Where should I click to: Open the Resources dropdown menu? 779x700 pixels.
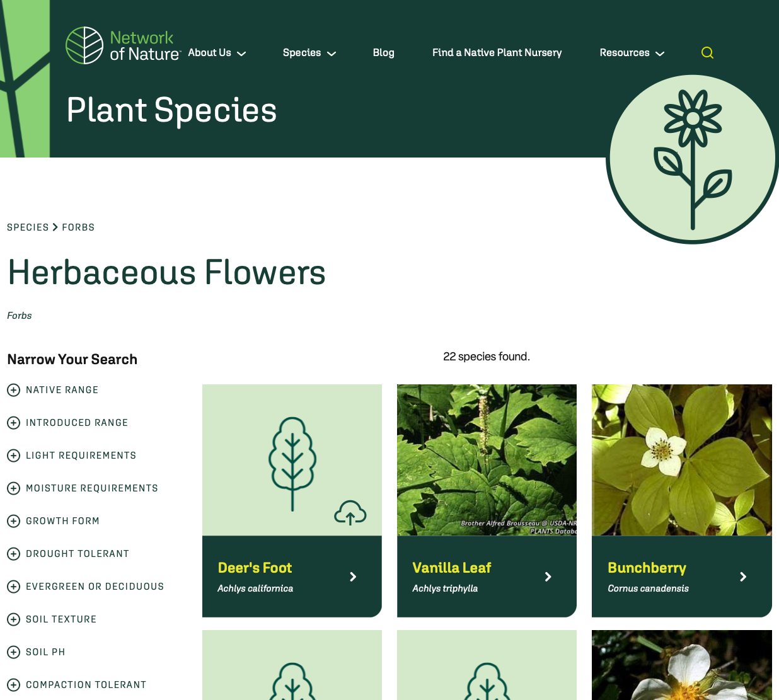tap(632, 53)
